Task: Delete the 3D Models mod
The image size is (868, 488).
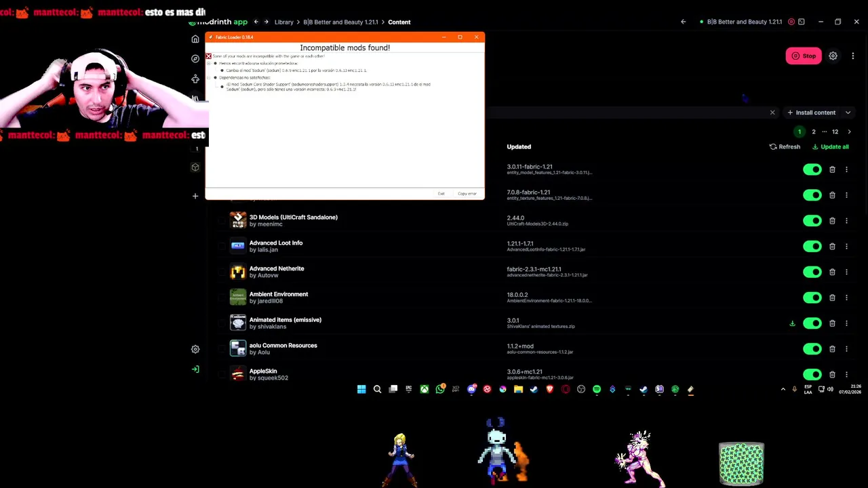Action: (832, 221)
